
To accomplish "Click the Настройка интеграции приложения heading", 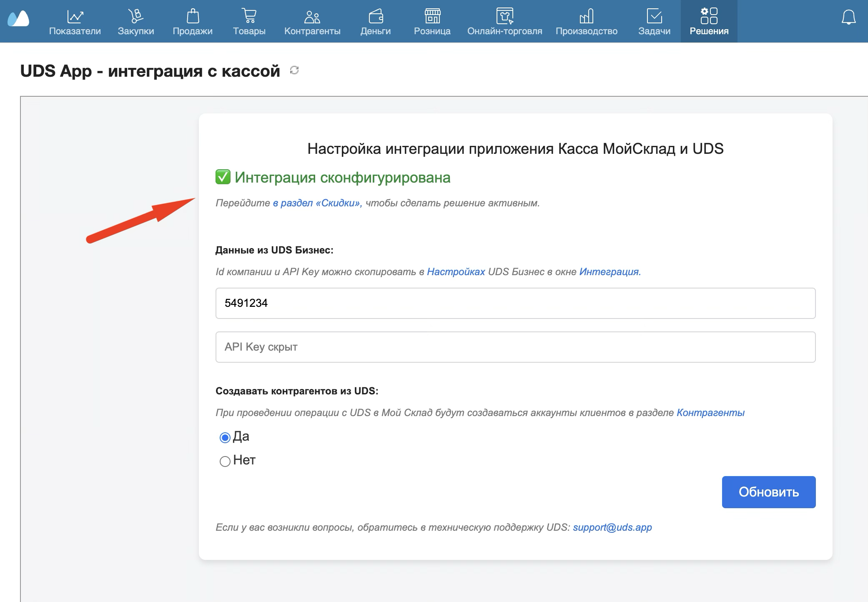I will point(515,149).
